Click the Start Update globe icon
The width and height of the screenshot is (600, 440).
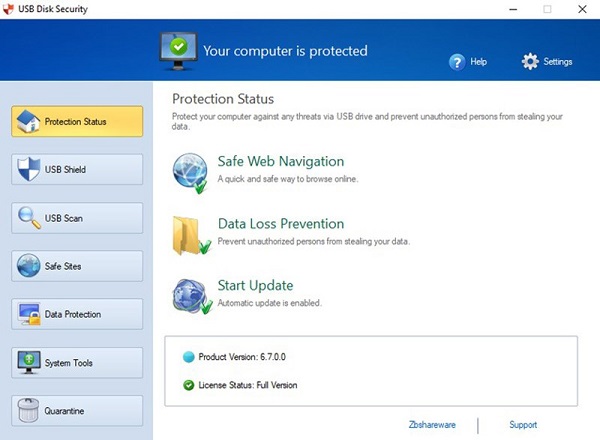192,297
